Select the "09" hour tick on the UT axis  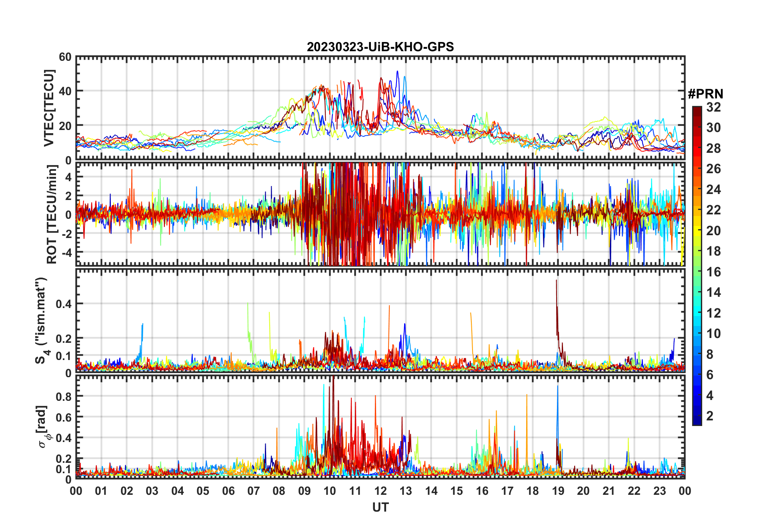(304, 491)
